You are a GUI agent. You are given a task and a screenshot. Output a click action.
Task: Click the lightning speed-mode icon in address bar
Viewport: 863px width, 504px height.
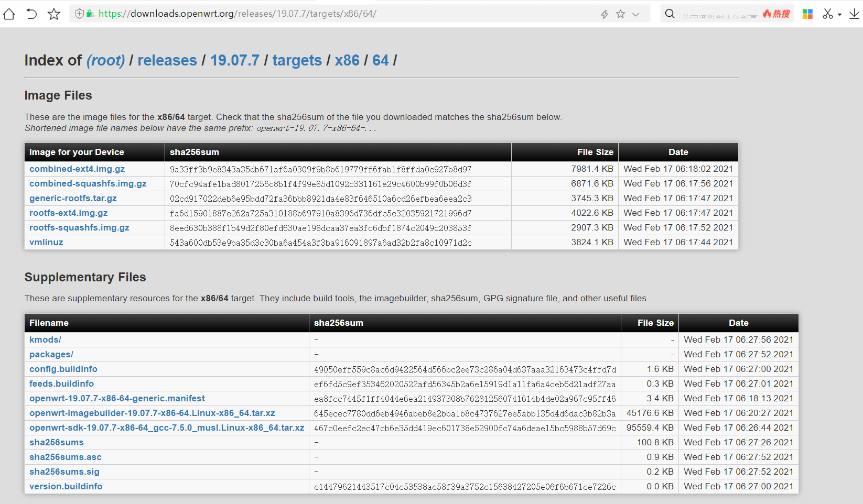click(x=605, y=14)
